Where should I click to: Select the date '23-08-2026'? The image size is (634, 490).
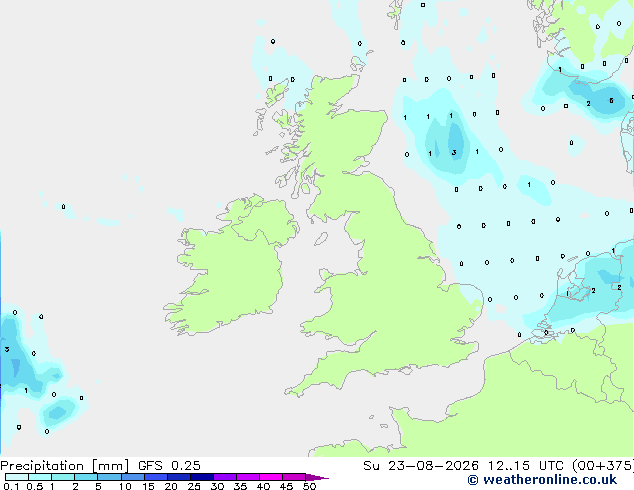(433, 466)
